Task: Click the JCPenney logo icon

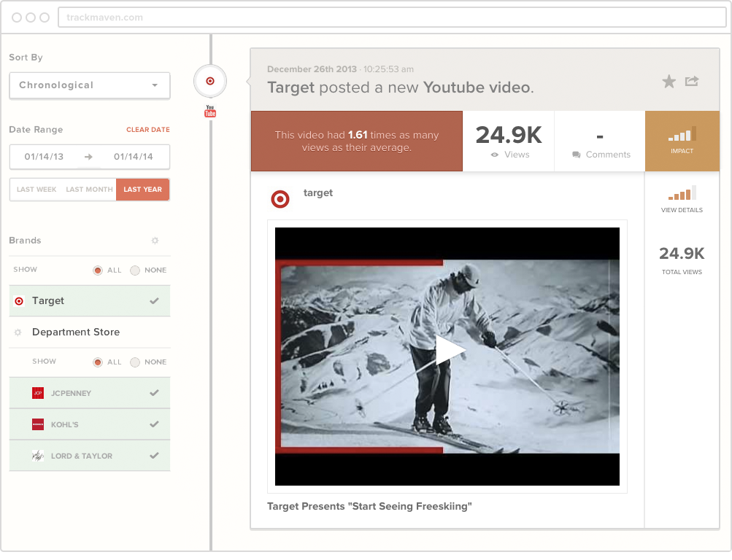Action: click(x=38, y=393)
